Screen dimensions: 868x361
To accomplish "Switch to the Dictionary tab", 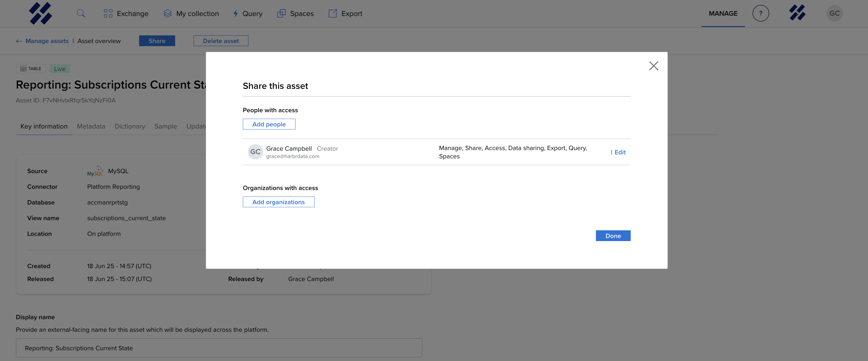I will [x=130, y=126].
